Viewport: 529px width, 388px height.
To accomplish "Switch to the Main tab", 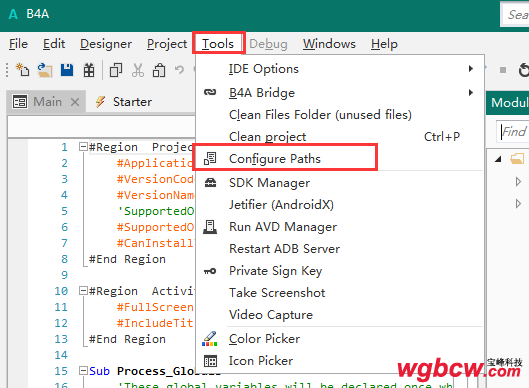I will tap(47, 102).
